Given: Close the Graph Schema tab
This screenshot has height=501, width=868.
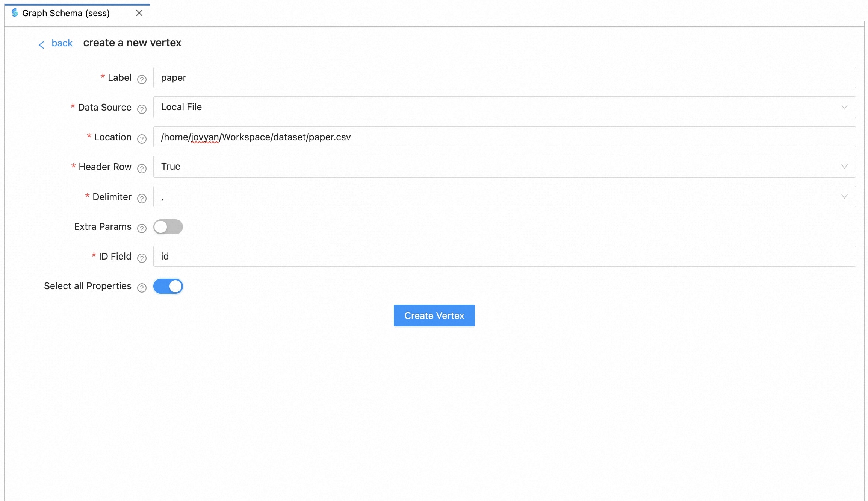Looking at the screenshot, I should coord(139,13).
